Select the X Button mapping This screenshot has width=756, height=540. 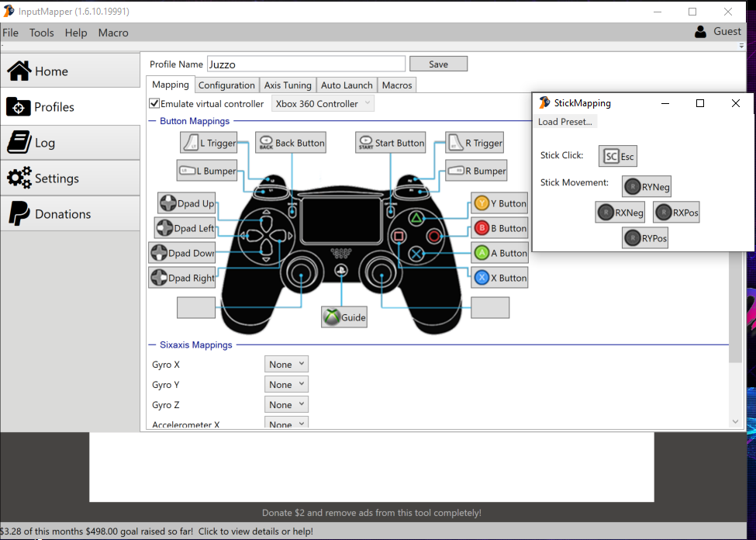point(499,278)
